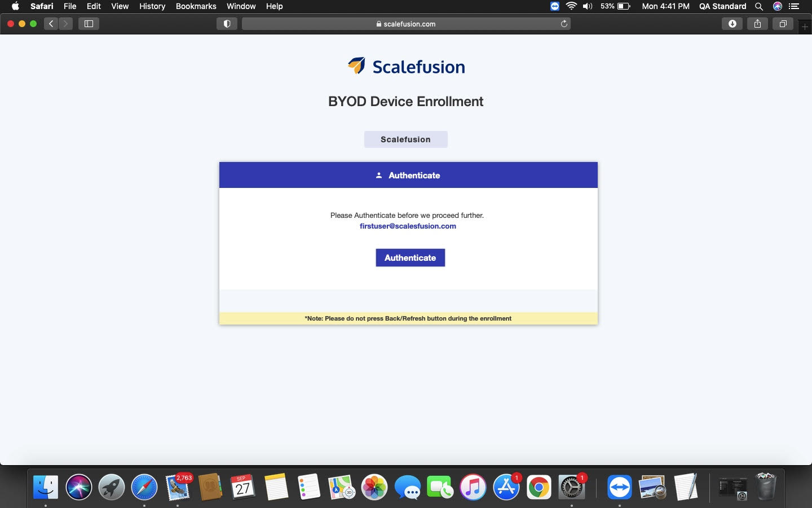This screenshot has width=812, height=508.
Task: Open the Trash in the Dock
Action: coord(766,487)
